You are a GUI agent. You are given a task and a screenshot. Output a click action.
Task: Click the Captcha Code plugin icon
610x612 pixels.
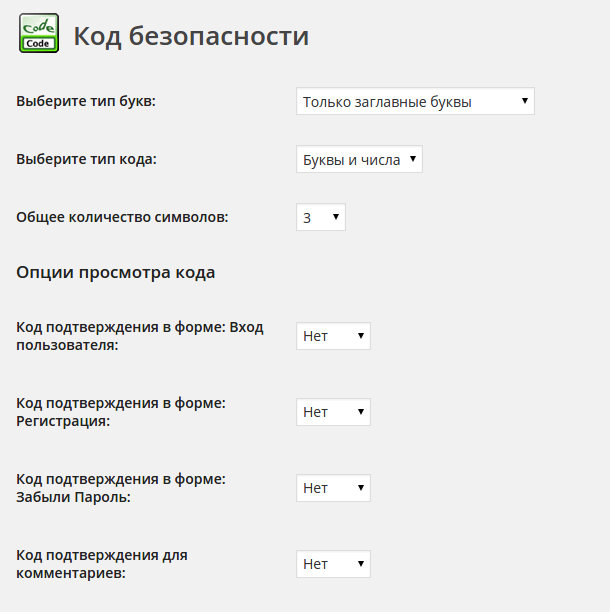click(39, 34)
